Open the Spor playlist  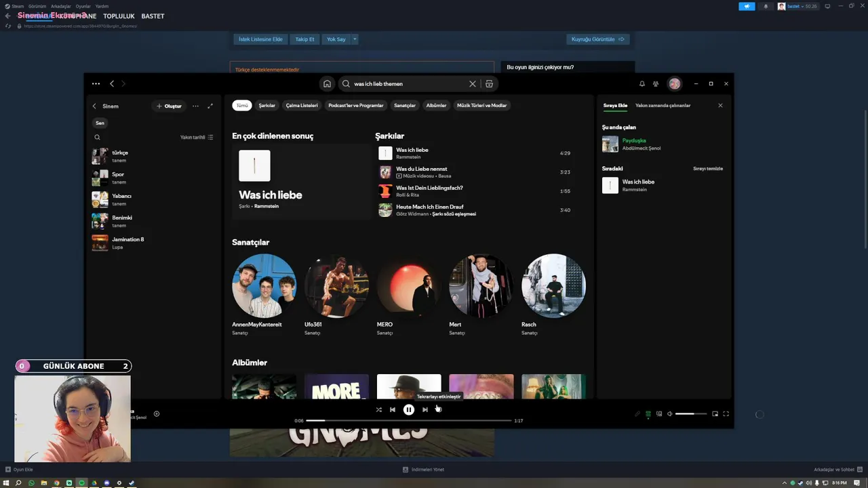pyautogui.click(x=155, y=178)
